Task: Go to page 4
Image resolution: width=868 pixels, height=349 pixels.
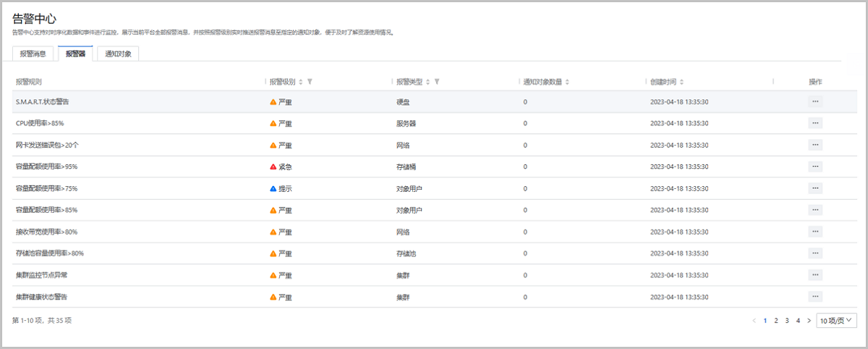Action: [x=798, y=320]
